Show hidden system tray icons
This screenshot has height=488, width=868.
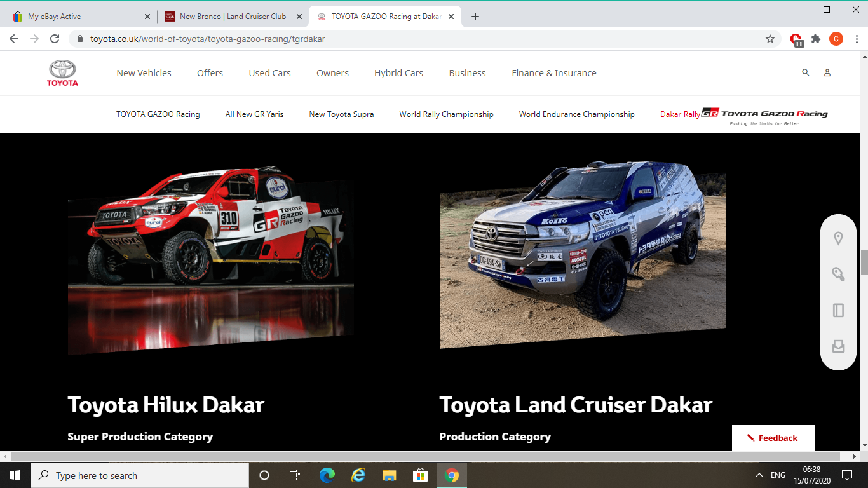tap(759, 475)
